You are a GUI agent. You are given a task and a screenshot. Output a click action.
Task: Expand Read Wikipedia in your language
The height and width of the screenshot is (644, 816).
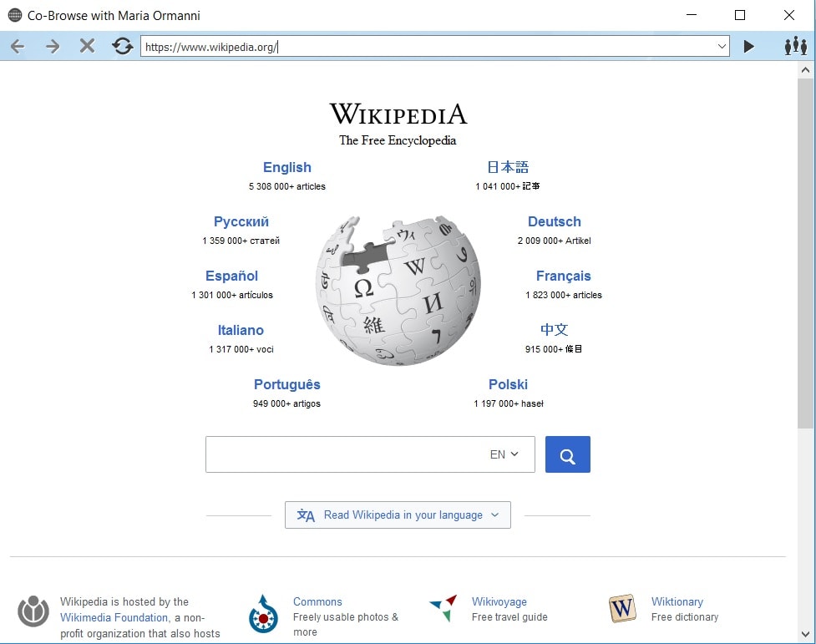[398, 515]
